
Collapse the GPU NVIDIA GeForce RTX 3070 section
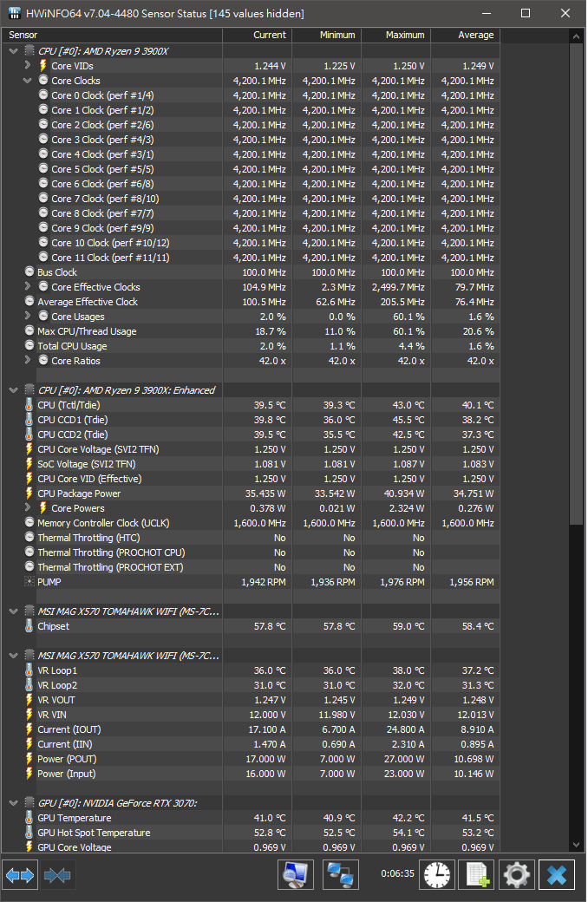pyautogui.click(x=13, y=803)
